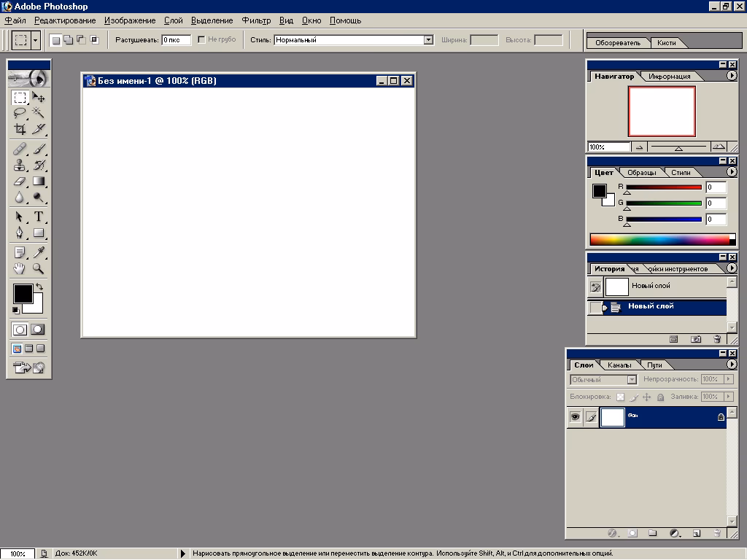Screen dimensions: 747x560
Task: Select the Crop tool
Action: click(x=18, y=130)
